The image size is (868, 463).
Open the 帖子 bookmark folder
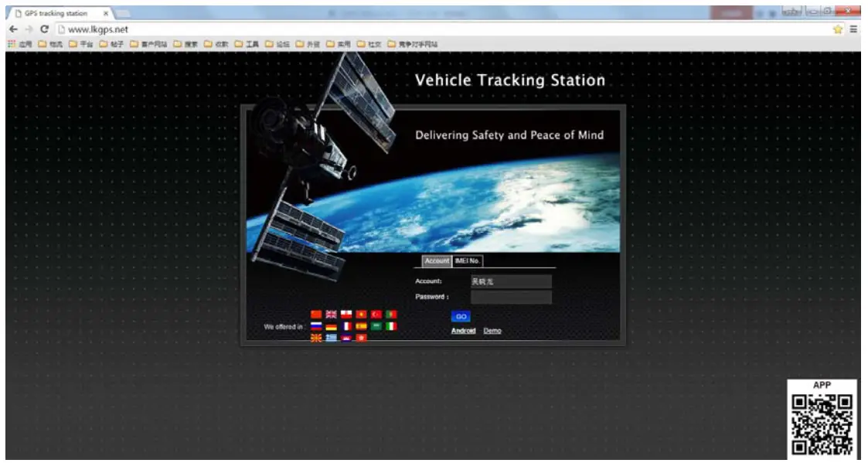click(111, 44)
